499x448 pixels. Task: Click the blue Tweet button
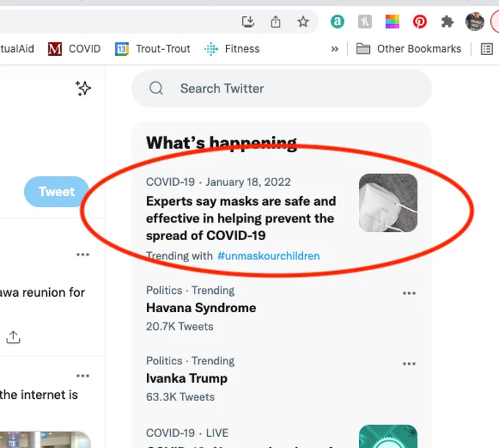click(57, 192)
